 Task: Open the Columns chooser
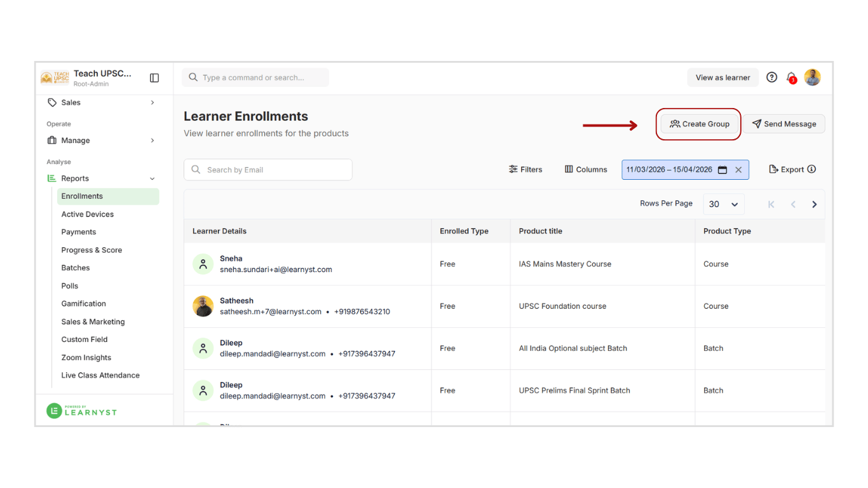[x=586, y=170]
